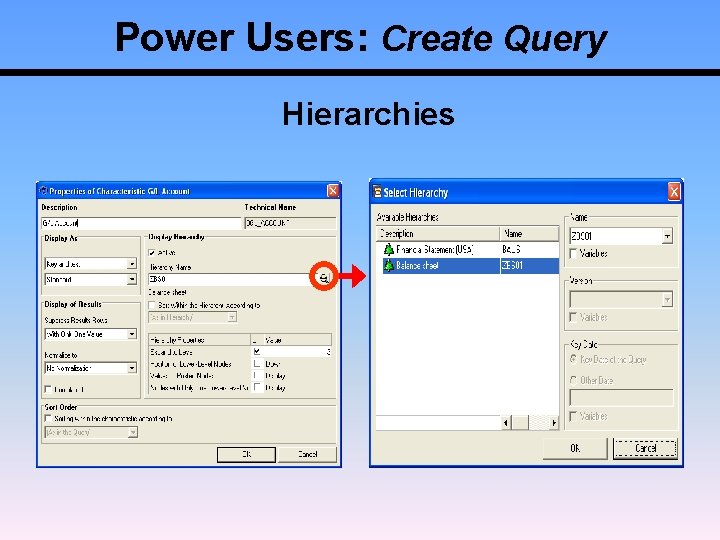The image size is (720, 540).
Task: Check Variables box in the Name group
Action: pyautogui.click(x=573, y=253)
